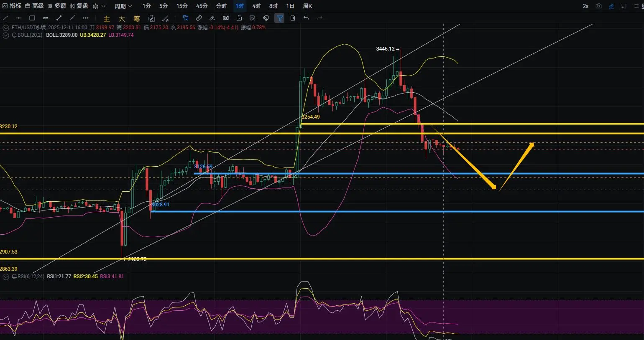Select the ray line drawing tool

(72, 18)
